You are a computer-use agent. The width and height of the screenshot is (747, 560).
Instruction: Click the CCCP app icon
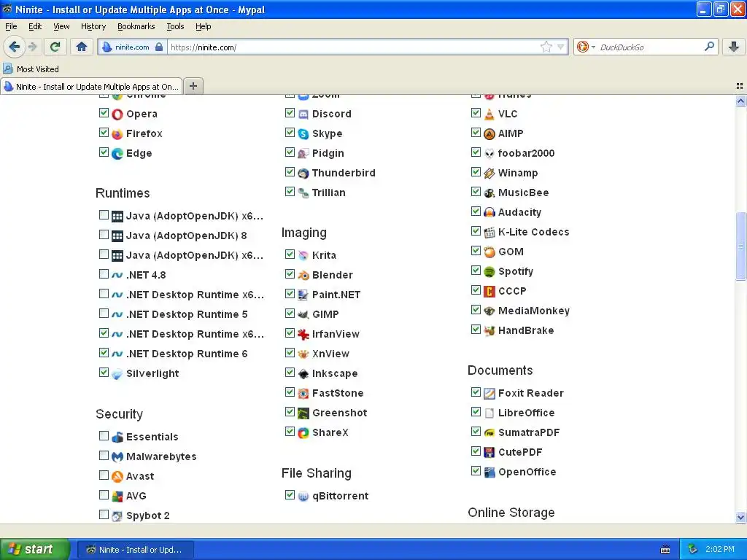pyautogui.click(x=489, y=291)
